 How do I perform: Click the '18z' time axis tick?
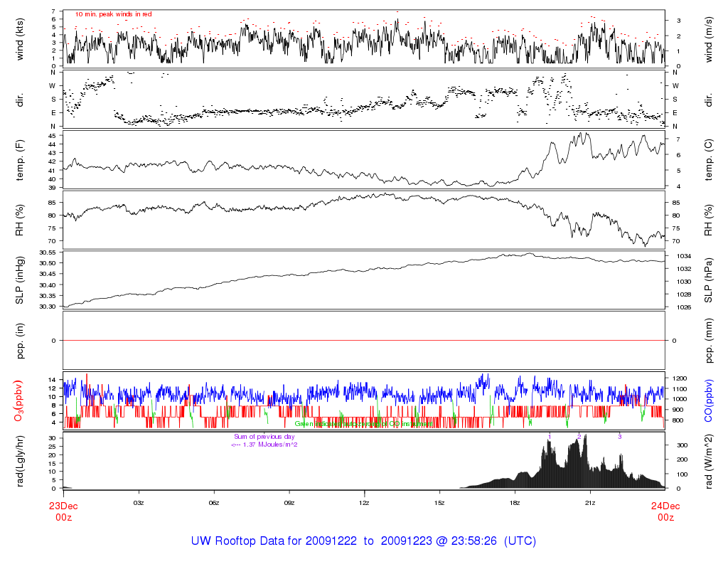point(515,503)
